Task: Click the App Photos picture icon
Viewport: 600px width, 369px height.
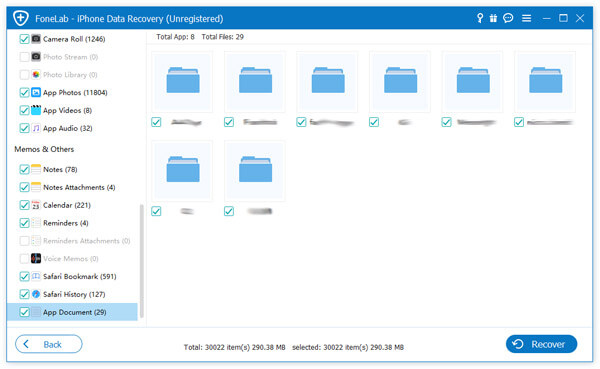Action: point(36,92)
